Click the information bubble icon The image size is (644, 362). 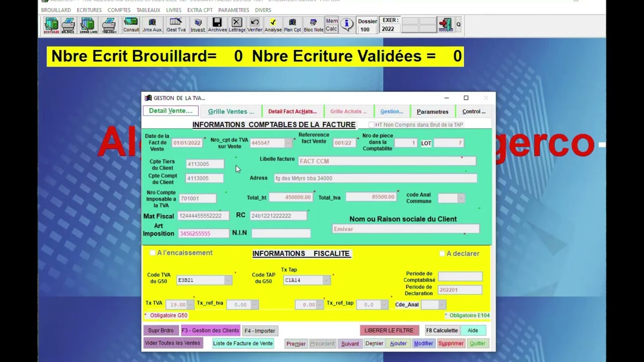click(x=347, y=24)
